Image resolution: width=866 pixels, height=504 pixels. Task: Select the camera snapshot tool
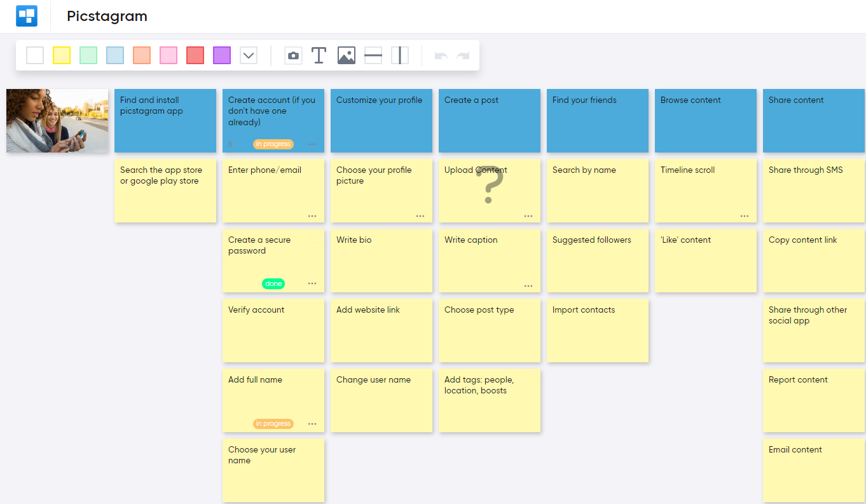293,55
